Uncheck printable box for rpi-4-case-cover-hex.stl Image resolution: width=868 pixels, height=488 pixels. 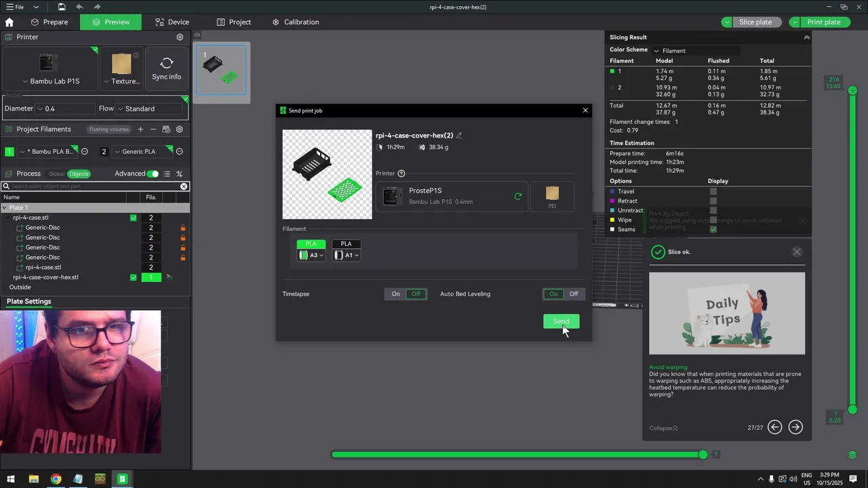coord(134,277)
